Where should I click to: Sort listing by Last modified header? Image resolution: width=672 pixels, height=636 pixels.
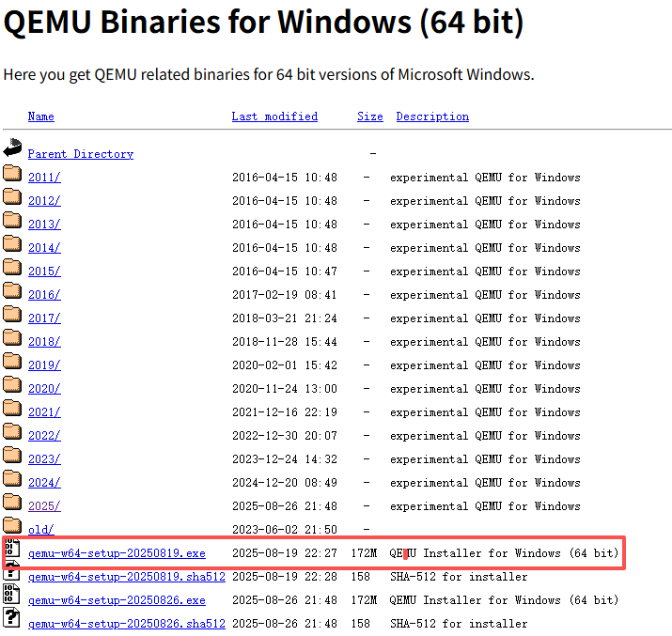pos(274,116)
